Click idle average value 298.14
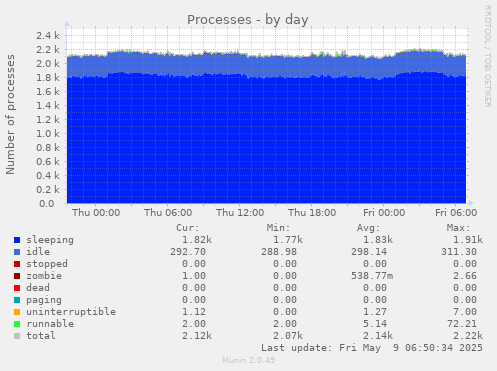This screenshot has height=371, width=497. pos(369,252)
